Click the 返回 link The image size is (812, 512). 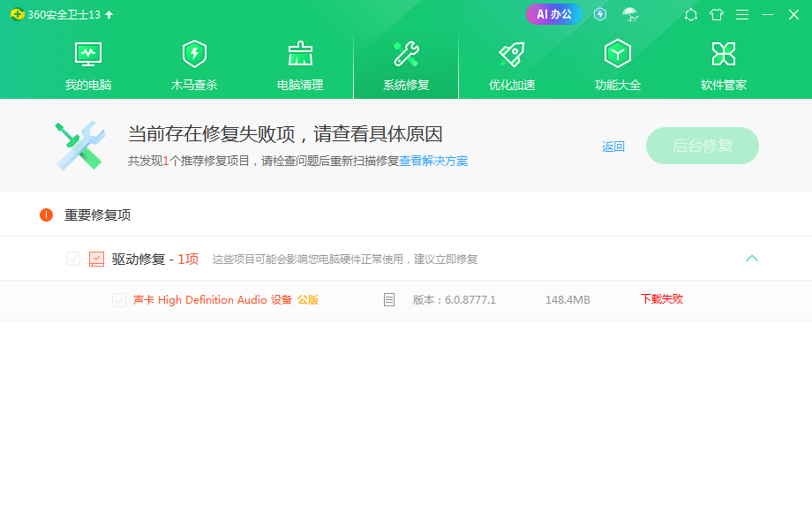613,147
